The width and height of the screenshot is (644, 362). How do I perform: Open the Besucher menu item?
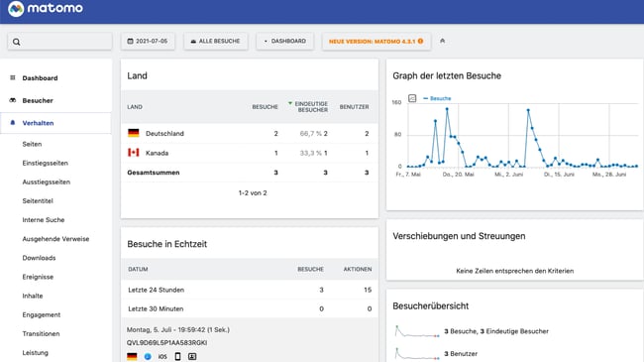pos(38,100)
